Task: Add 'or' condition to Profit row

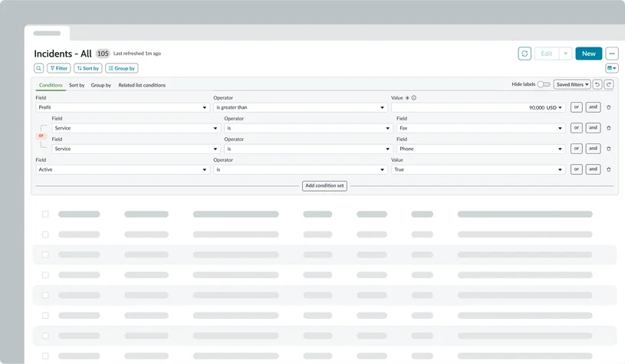Action: coord(577,107)
